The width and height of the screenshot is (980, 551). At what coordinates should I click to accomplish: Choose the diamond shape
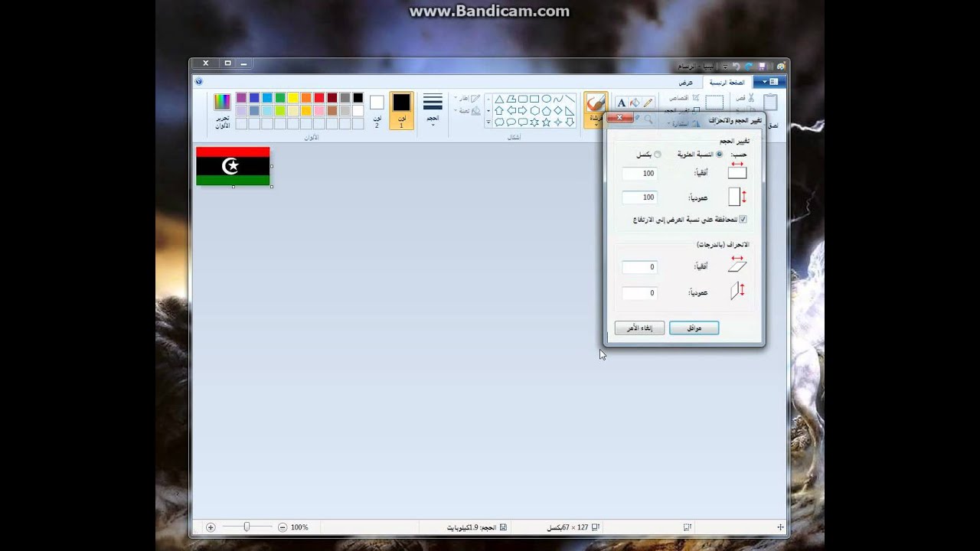tap(557, 111)
